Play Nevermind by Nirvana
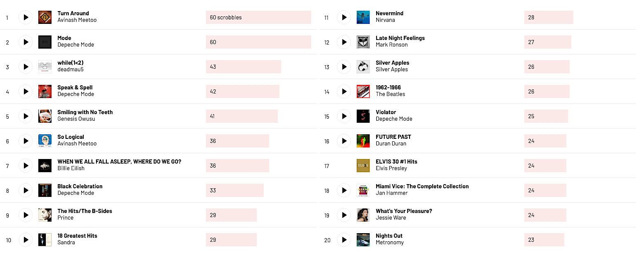644x262 pixels. 344,17
